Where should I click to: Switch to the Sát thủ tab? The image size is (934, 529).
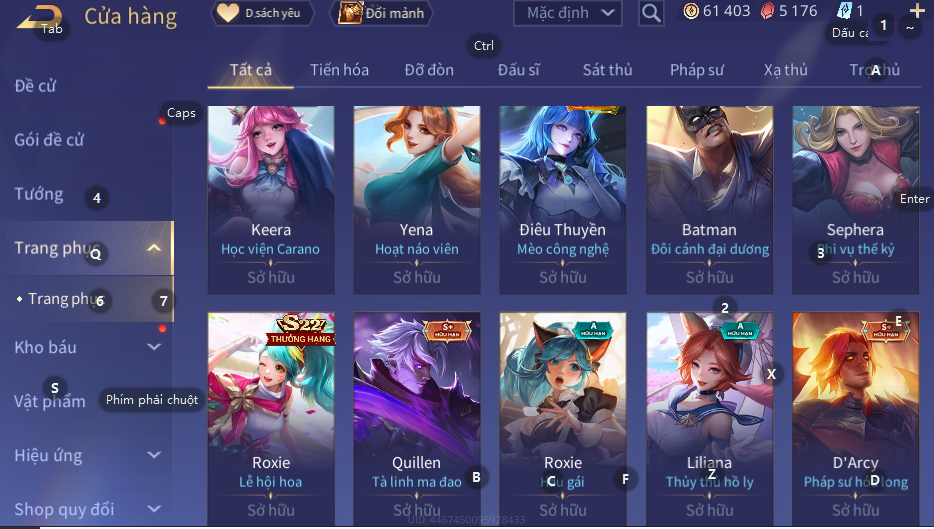607,70
